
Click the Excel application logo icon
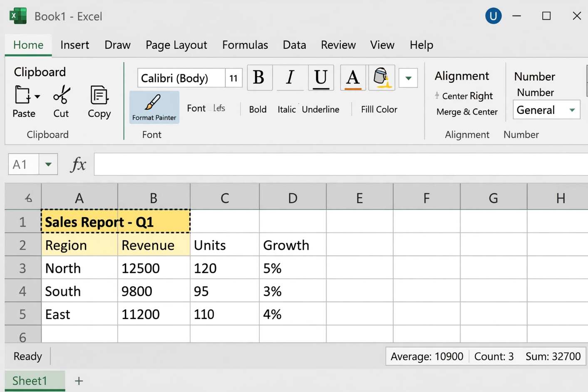click(x=18, y=16)
